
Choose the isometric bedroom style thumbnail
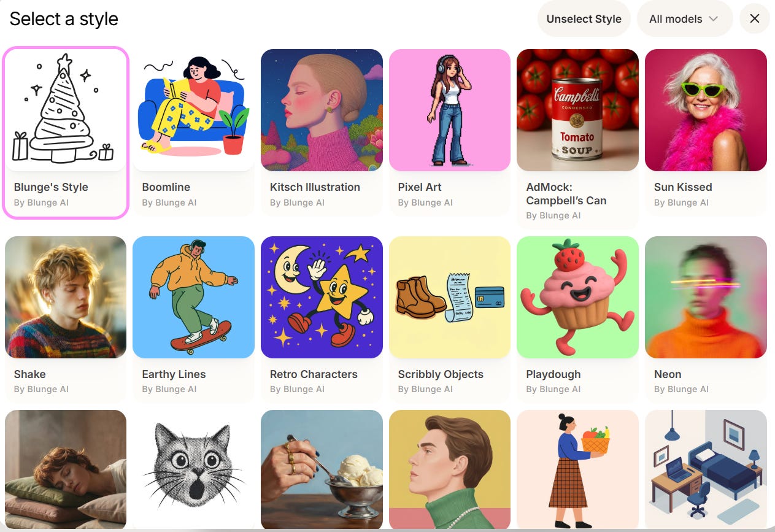pyautogui.click(x=706, y=469)
